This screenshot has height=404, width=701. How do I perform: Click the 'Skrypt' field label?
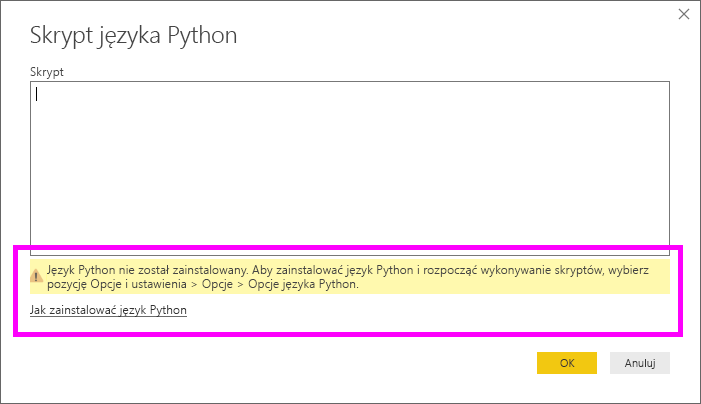click(46, 72)
